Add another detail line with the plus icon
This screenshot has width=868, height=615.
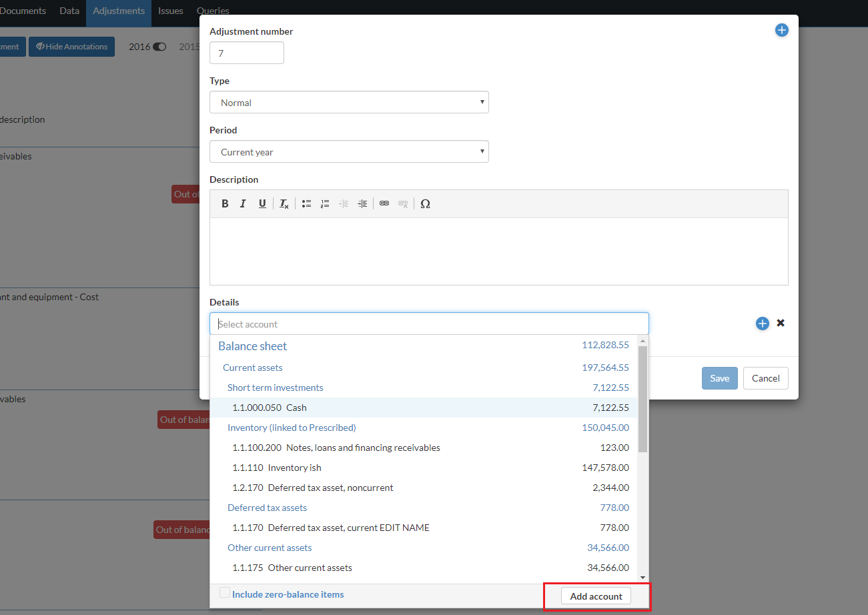pos(762,324)
